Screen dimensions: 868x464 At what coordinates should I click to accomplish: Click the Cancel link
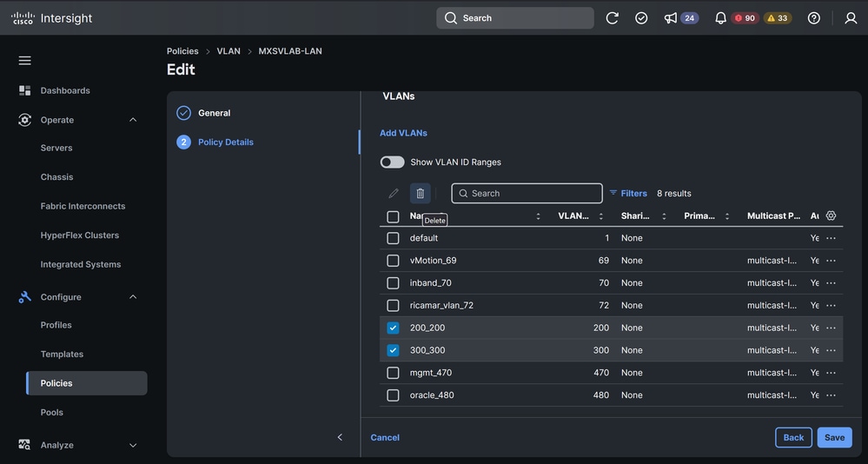[385, 437]
